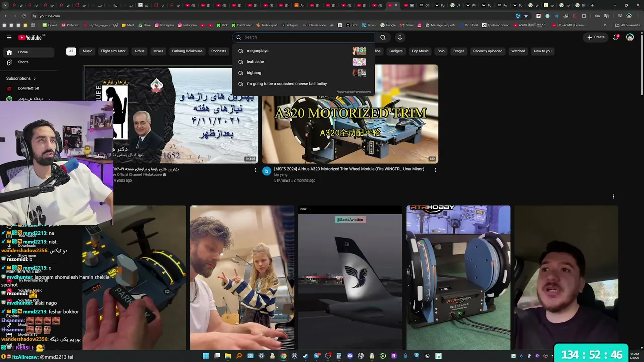Open the bin yang channel name link
This screenshot has width=644, height=362.
click(x=281, y=175)
